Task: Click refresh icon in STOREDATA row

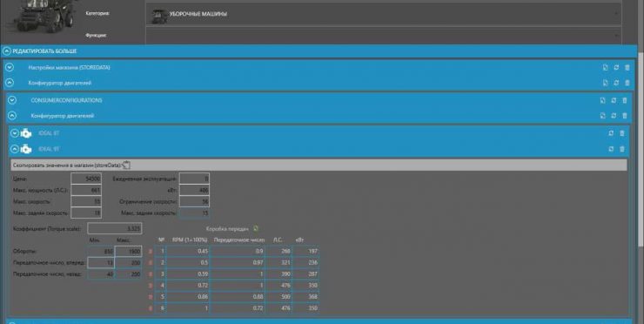Action: coord(616,67)
